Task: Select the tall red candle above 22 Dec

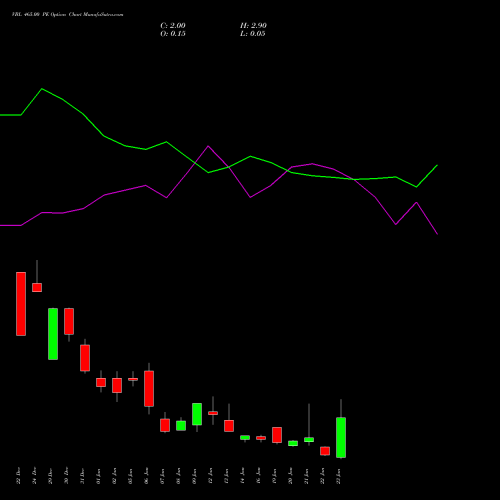Action: pos(21,304)
